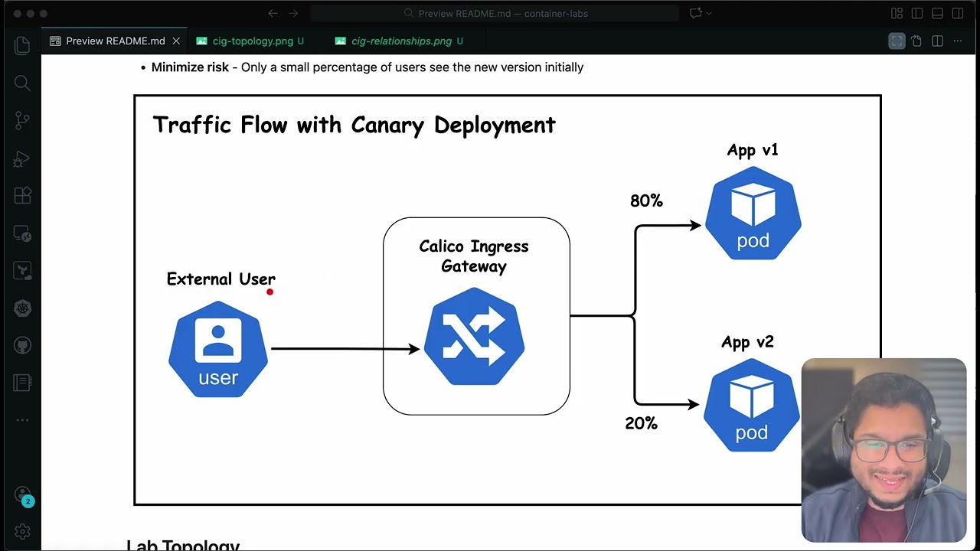Click the Traffic Flow canary deployment diagram
980x551 pixels.
[x=507, y=300]
